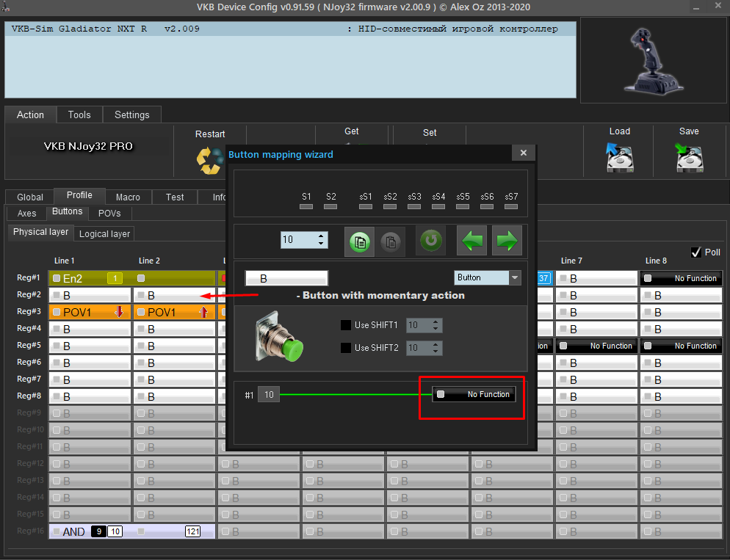Click the Save hard drive icon
730x560 pixels.
point(689,157)
